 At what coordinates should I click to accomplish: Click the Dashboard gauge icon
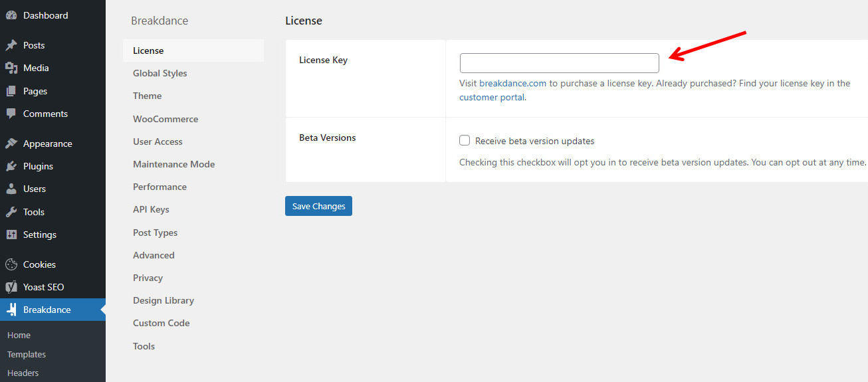(x=11, y=15)
